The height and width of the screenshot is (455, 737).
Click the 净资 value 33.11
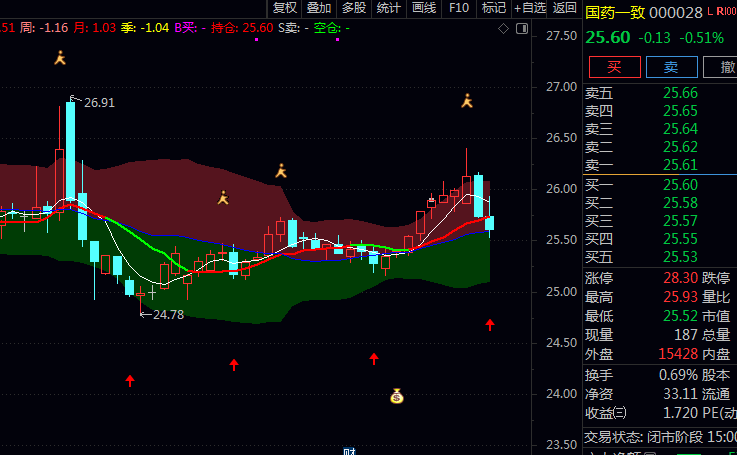click(x=680, y=394)
